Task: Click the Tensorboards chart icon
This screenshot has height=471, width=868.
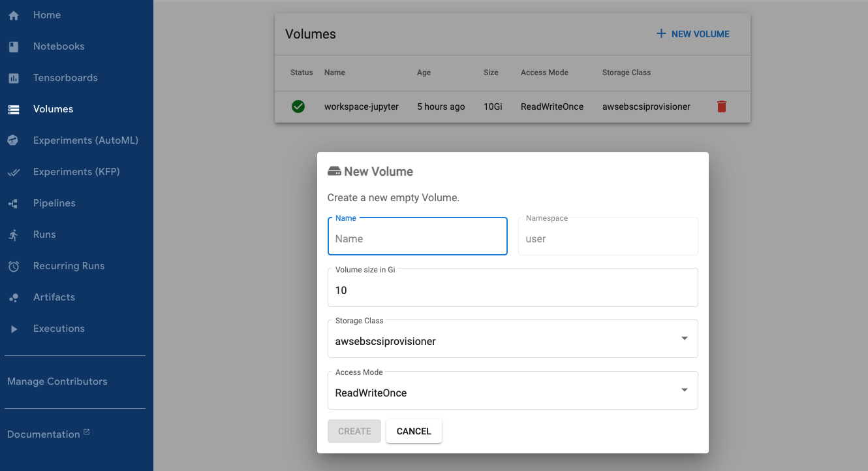Action: click(14, 78)
